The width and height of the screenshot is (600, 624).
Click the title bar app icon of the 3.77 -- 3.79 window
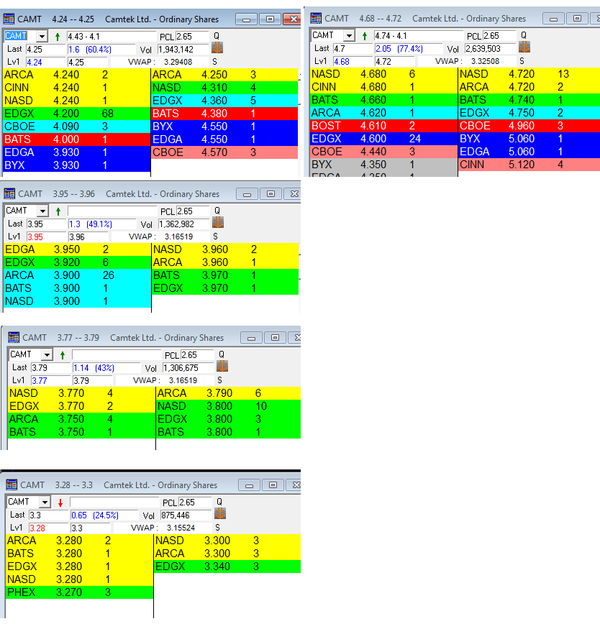pyautogui.click(x=12, y=338)
